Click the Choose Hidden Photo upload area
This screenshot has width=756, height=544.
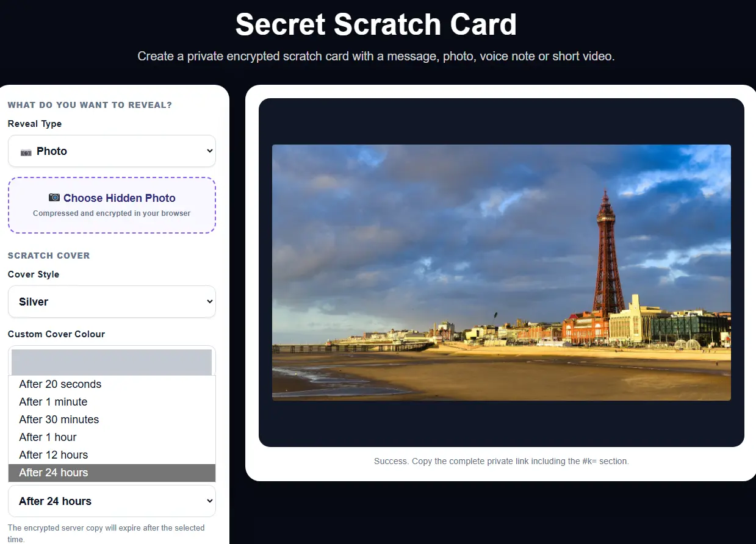tap(112, 206)
